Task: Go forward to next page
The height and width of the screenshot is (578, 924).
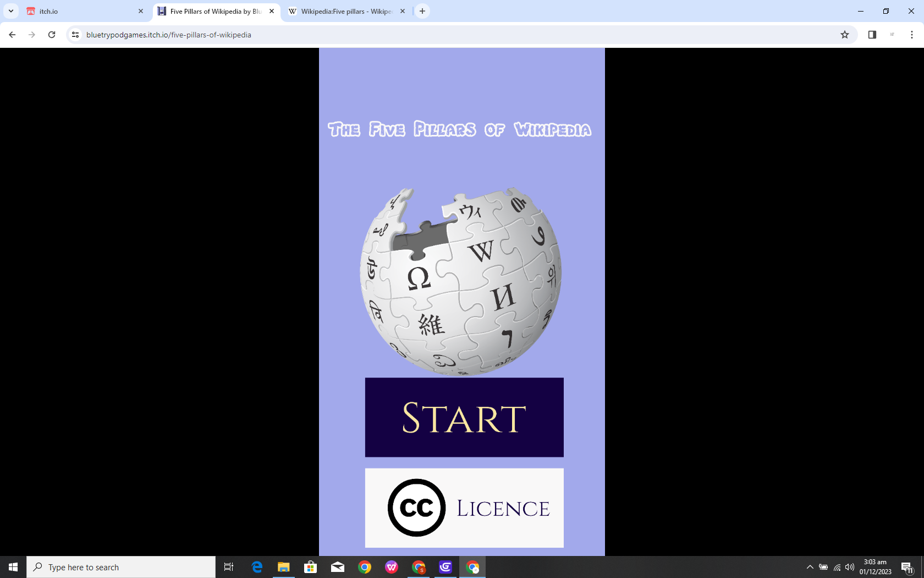Action: [x=32, y=35]
